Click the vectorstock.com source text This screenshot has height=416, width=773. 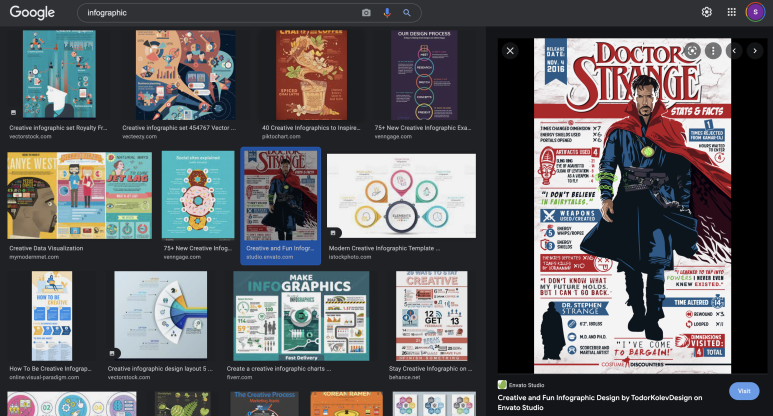30,137
